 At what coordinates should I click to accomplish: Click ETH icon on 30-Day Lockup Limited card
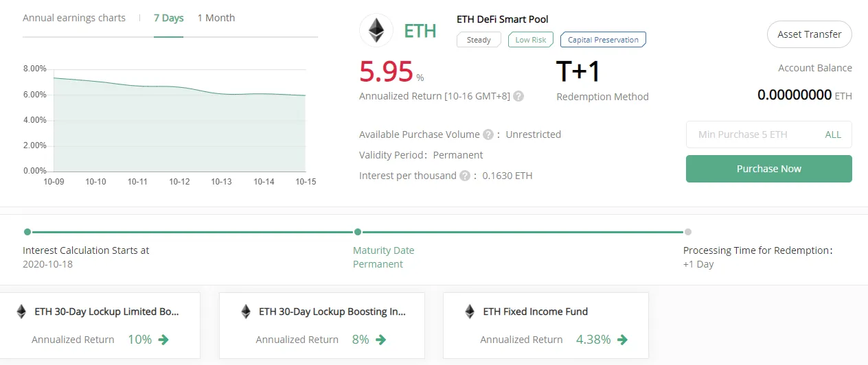click(21, 311)
